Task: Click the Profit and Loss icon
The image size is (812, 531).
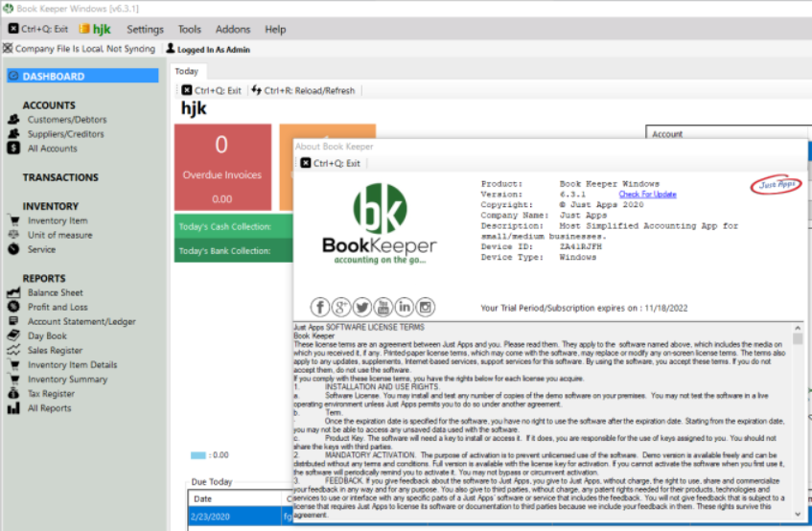Action: tap(13, 307)
